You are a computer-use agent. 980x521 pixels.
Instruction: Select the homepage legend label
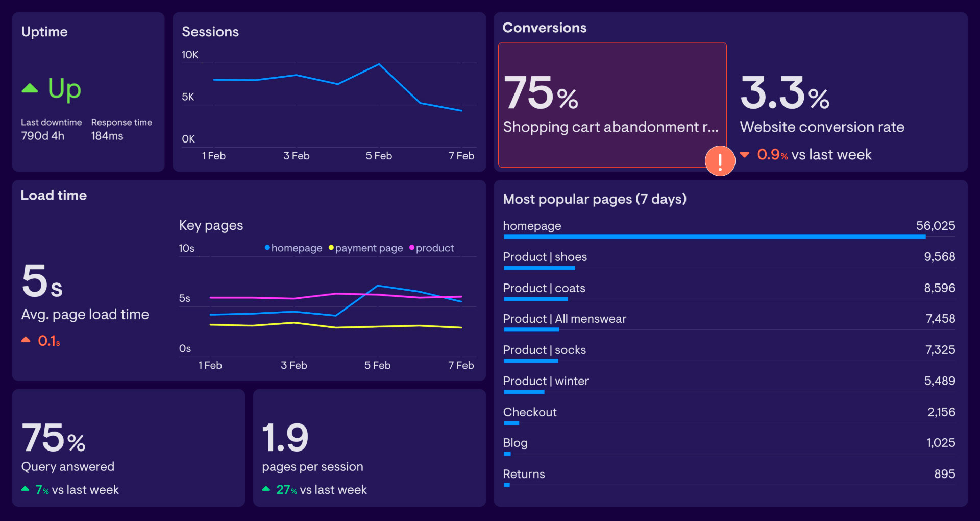click(x=297, y=248)
